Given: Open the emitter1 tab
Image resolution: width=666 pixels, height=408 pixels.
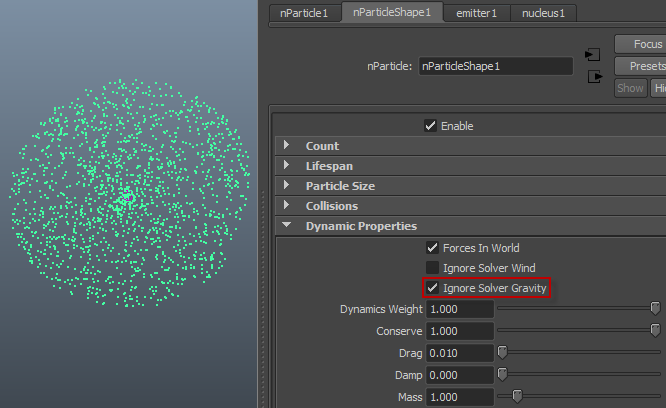Looking at the screenshot, I should tap(476, 13).
